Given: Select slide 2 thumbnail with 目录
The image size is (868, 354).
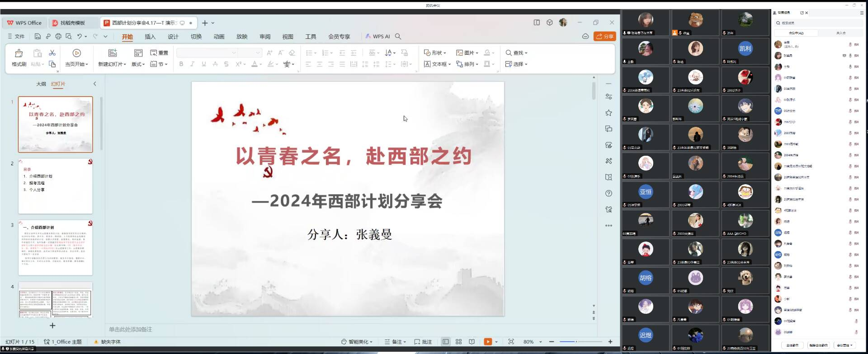Looking at the screenshot, I should click(x=55, y=186).
